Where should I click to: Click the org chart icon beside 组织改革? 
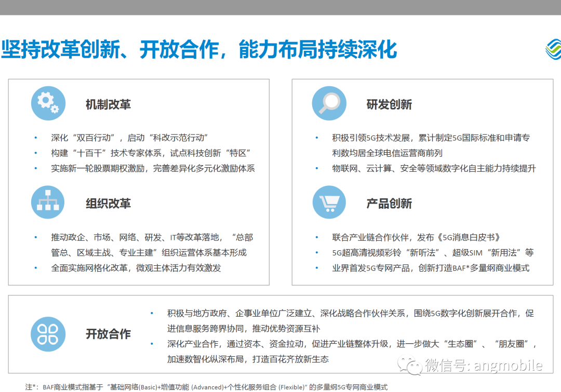coord(48,202)
